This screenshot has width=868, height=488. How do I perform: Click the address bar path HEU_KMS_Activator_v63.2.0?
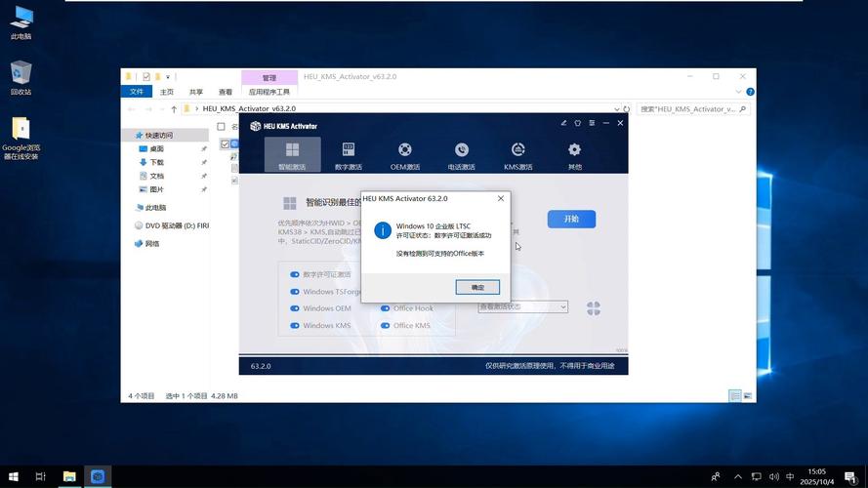tap(249, 108)
